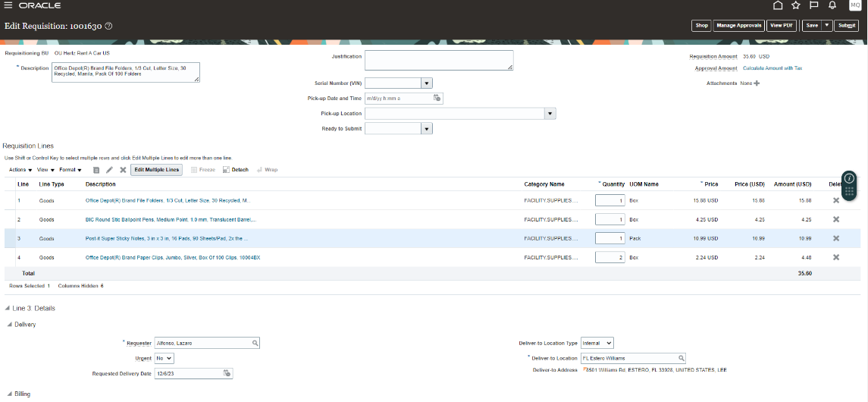Open the Actions menu
The height and width of the screenshot is (402, 868).
pyautogui.click(x=20, y=170)
